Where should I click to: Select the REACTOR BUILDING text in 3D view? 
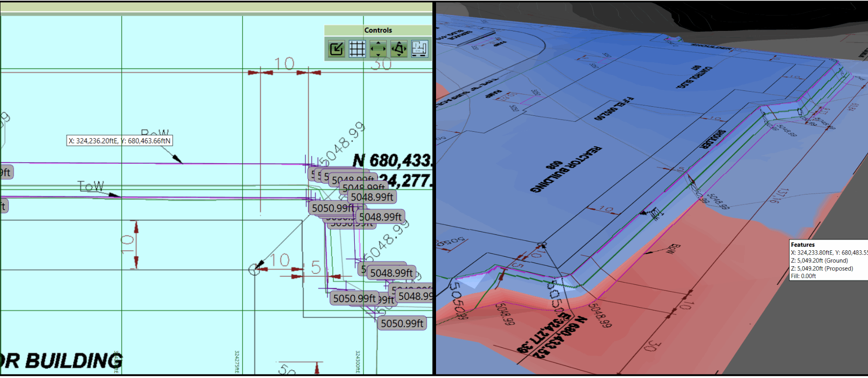coord(566,169)
